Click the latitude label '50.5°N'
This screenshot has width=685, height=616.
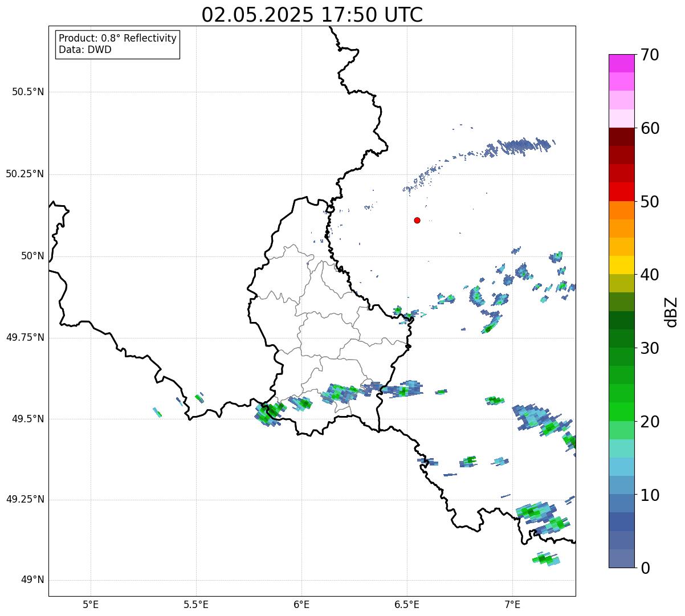[28, 92]
